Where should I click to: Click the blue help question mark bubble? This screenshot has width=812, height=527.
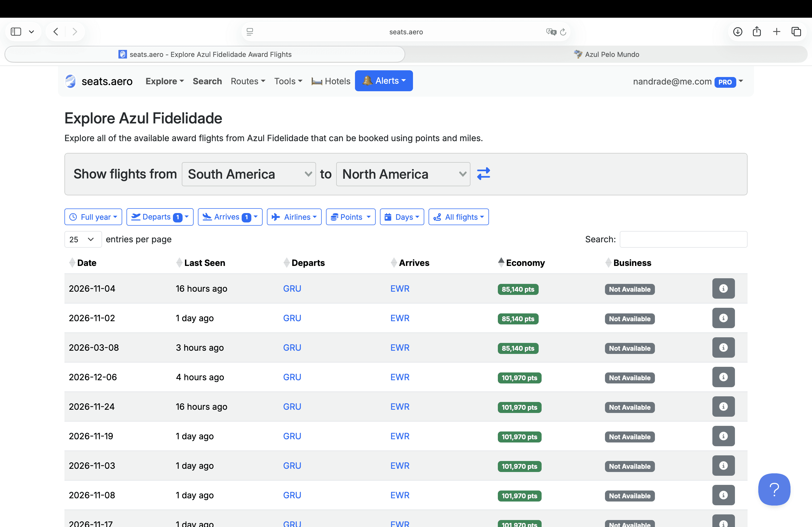pos(774,489)
